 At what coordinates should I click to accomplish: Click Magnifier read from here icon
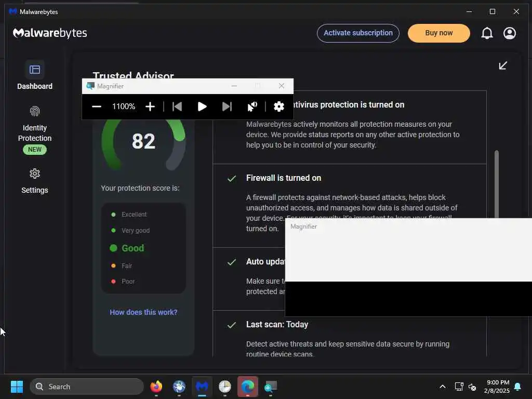(x=252, y=107)
